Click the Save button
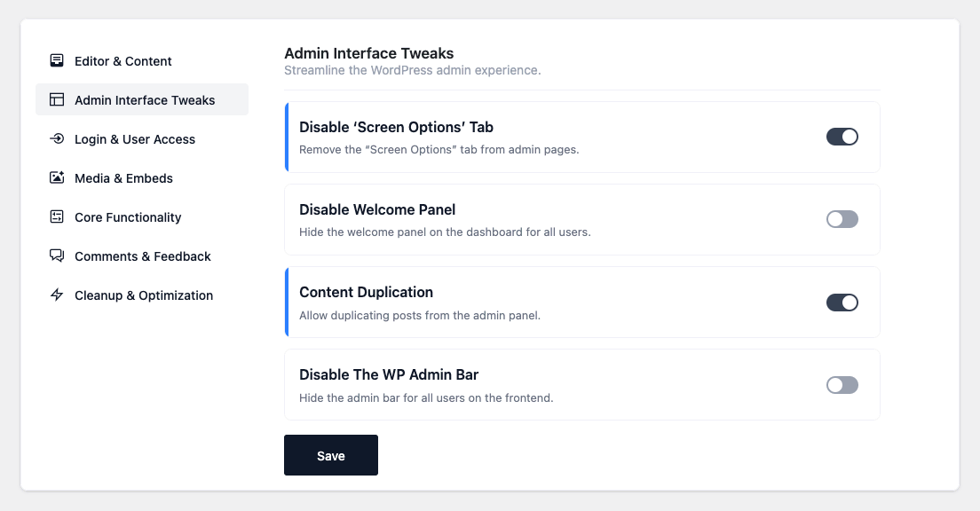The width and height of the screenshot is (980, 511). (330, 455)
